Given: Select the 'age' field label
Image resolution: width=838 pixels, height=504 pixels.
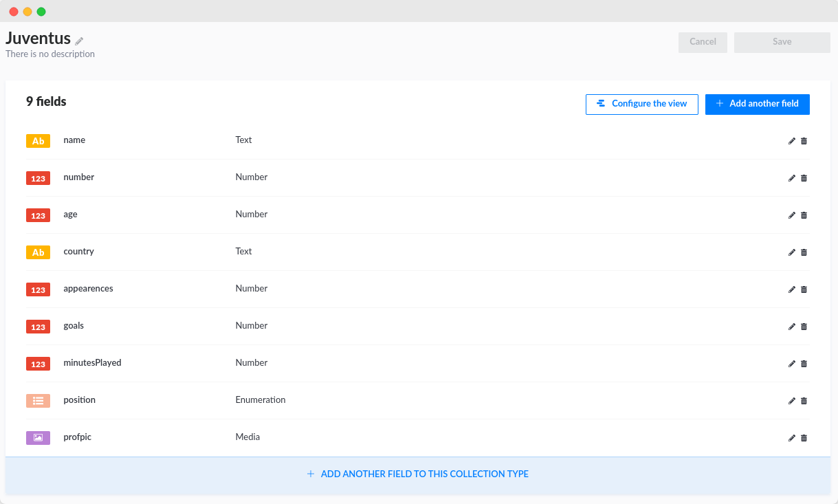Looking at the screenshot, I should (70, 215).
